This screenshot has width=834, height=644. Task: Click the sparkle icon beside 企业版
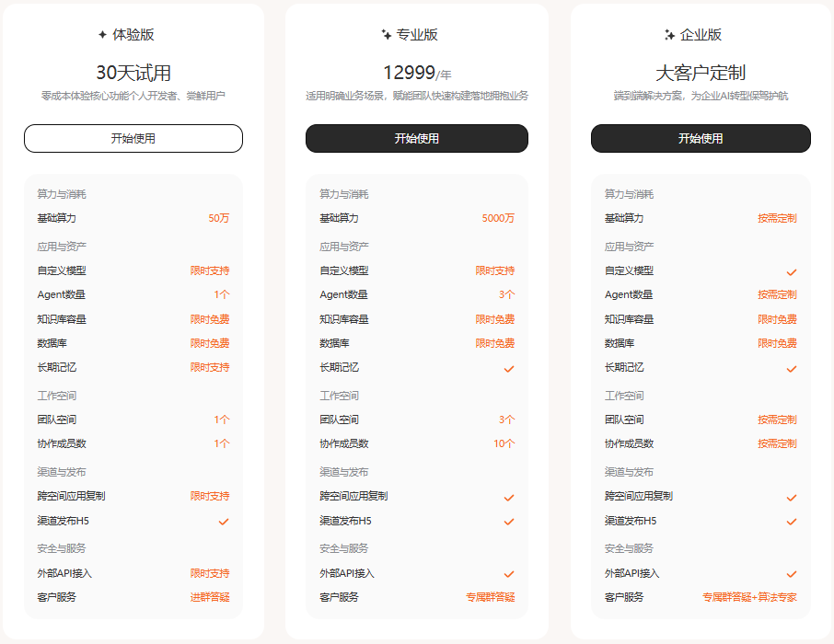click(x=669, y=35)
